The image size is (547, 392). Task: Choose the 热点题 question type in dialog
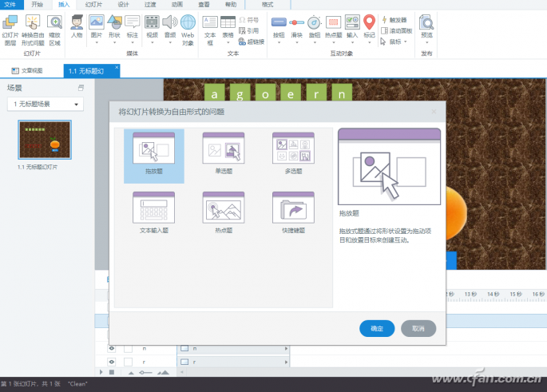pos(224,213)
